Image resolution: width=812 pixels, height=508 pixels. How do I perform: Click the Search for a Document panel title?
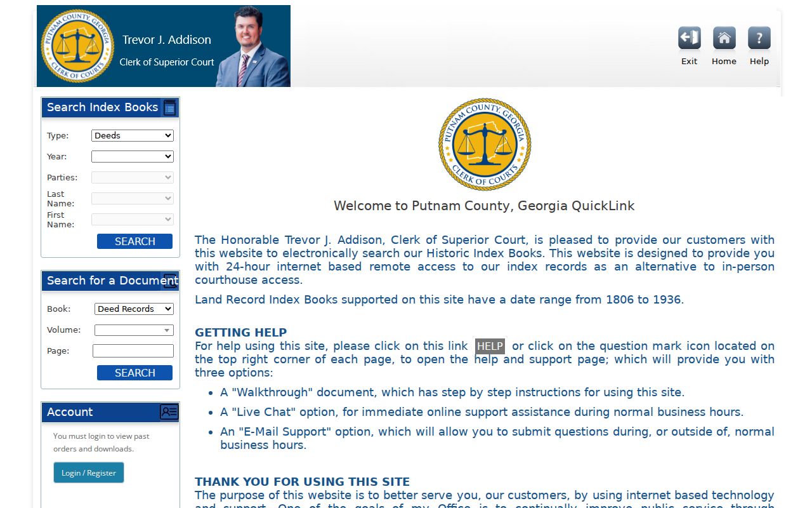click(112, 281)
